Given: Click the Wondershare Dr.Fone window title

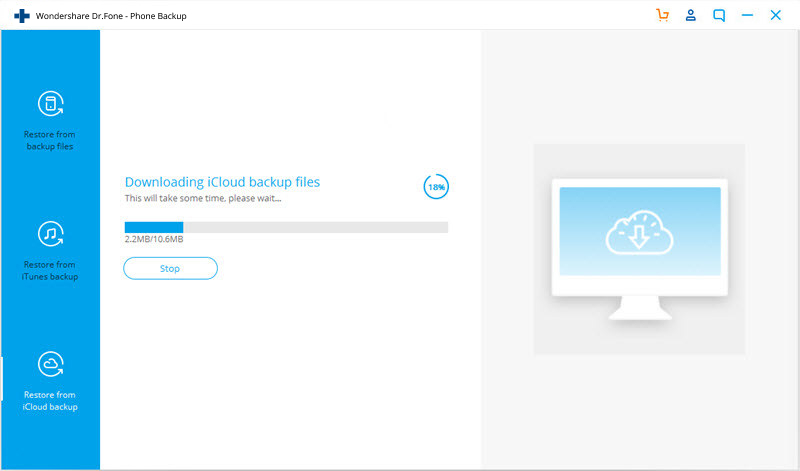Looking at the screenshot, I should coord(111,16).
